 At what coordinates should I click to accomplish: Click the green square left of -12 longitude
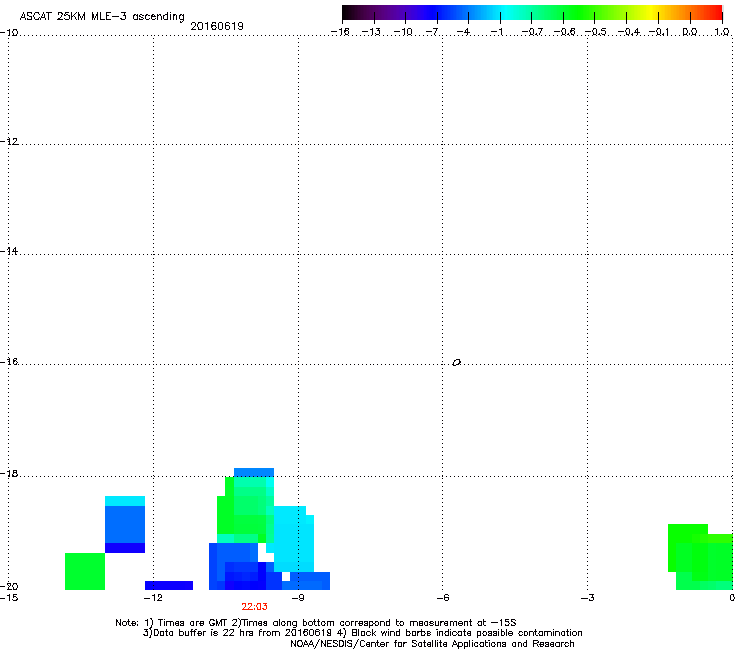pyautogui.click(x=85, y=571)
